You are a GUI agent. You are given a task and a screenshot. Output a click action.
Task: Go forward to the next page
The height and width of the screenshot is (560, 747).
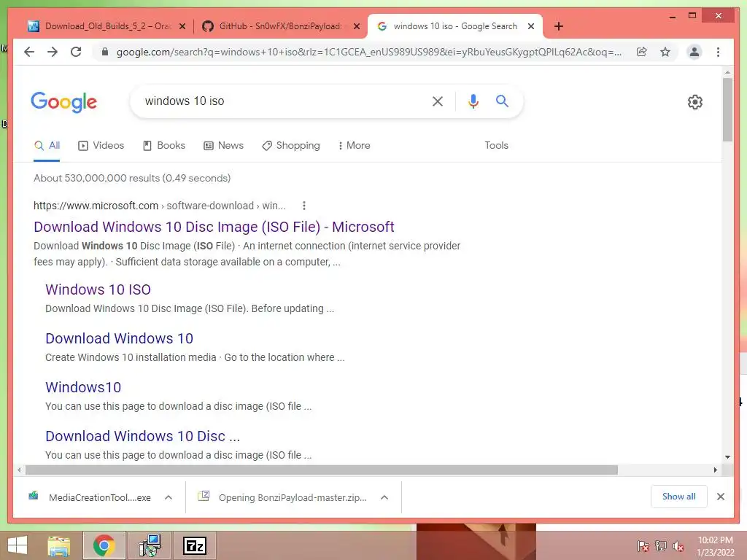click(53, 52)
